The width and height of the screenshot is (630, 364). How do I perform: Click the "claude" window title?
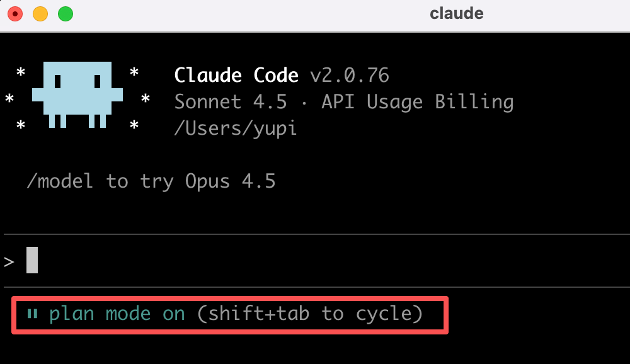tap(457, 13)
